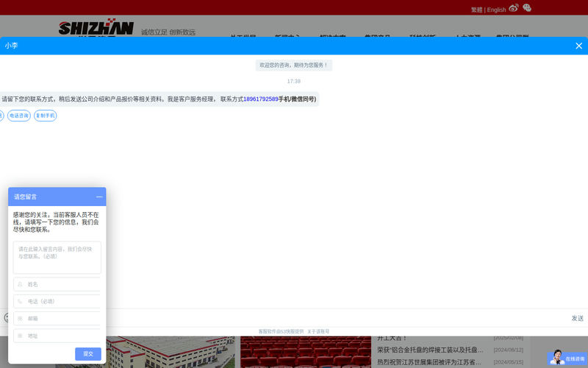The height and width of the screenshot is (368, 588).
Task: Focus the 姓名 name field
Action: 57,284
